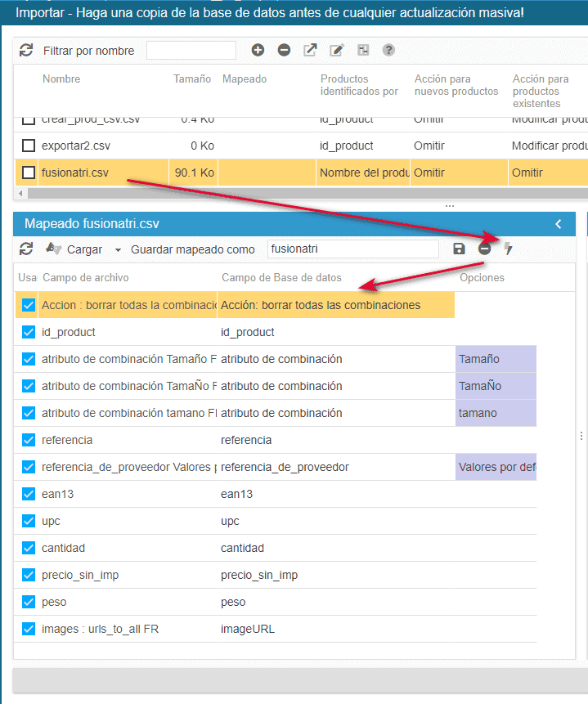
Task: Click the plus icon to add a file
Action: (258, 51)
